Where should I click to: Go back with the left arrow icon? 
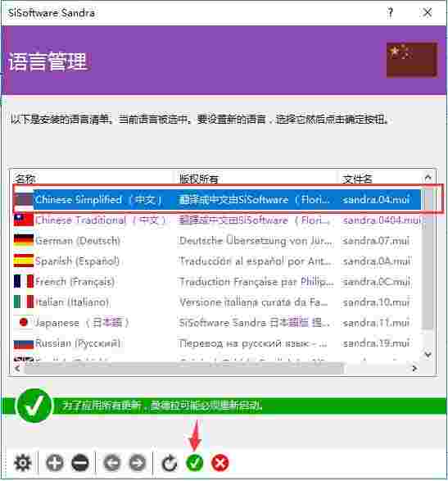tap(112, 463)
